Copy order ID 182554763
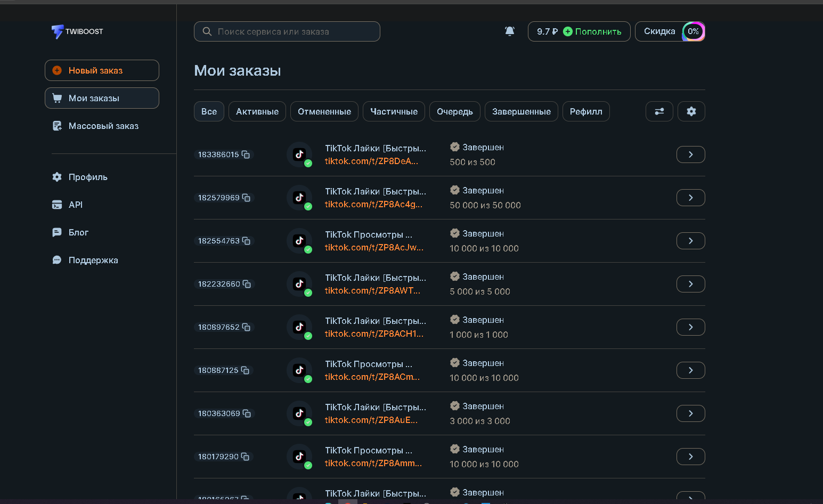The image size is (823, 504). click(x=246, y=241)
